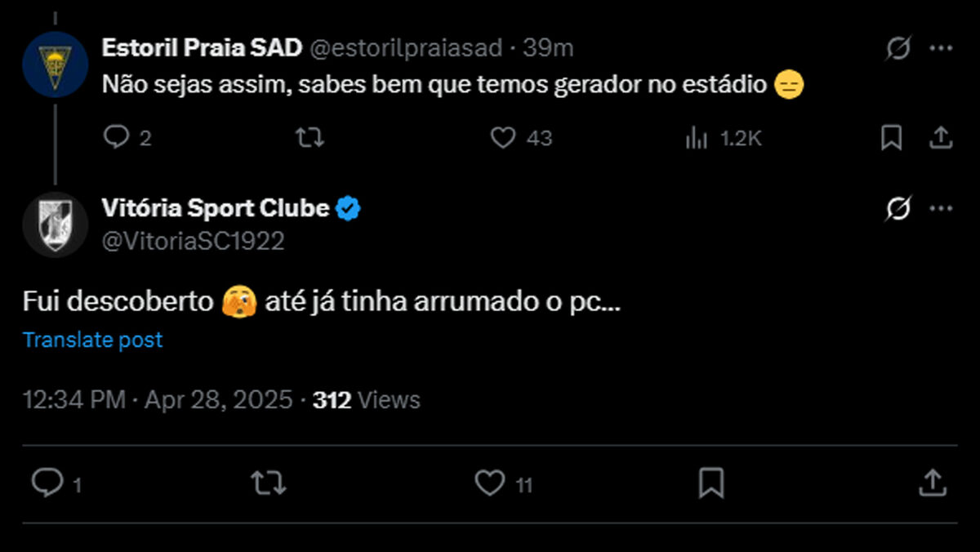Open Estoril Praia SAD profile avatar

pos(55,65)
